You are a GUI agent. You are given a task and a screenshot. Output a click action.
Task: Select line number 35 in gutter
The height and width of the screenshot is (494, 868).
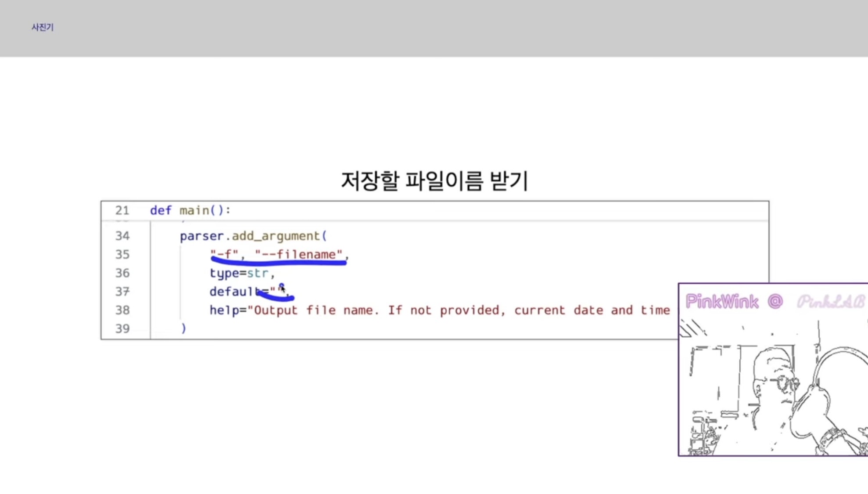122,254
